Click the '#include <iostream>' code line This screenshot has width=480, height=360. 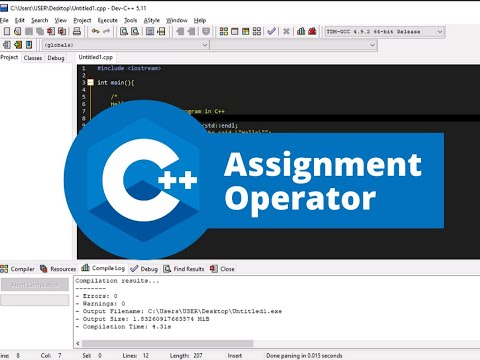pos(129,68)
